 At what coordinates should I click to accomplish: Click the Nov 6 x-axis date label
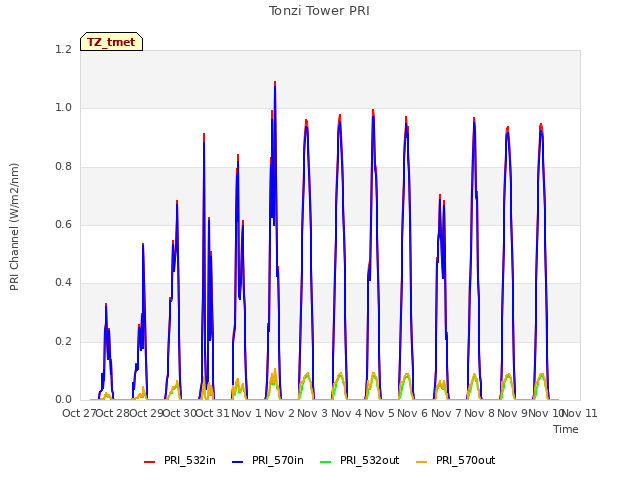[413, 413]
